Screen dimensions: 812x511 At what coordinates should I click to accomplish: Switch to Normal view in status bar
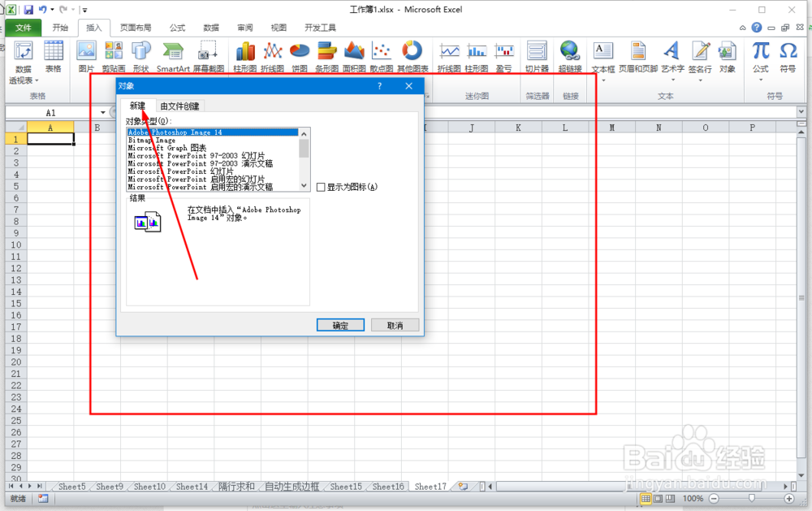coord(646,499)
